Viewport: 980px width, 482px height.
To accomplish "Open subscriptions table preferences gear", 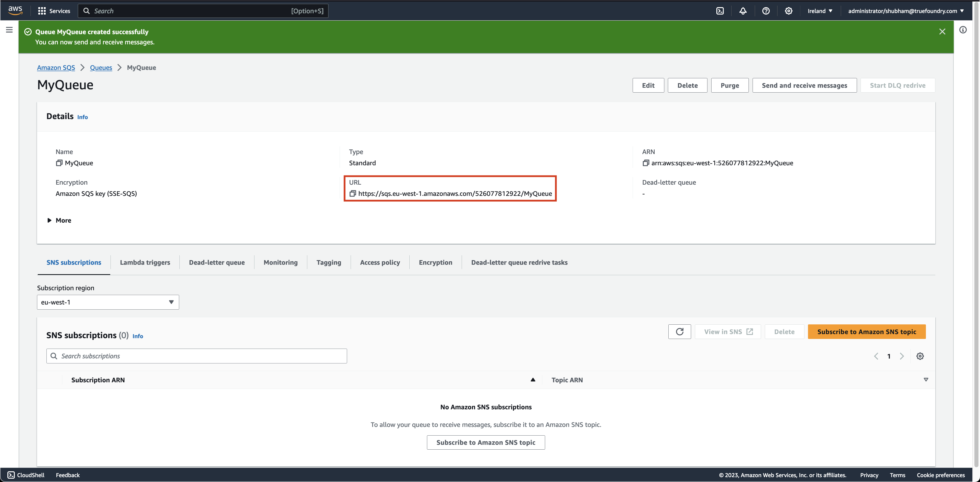I will (x=920, y=356).
